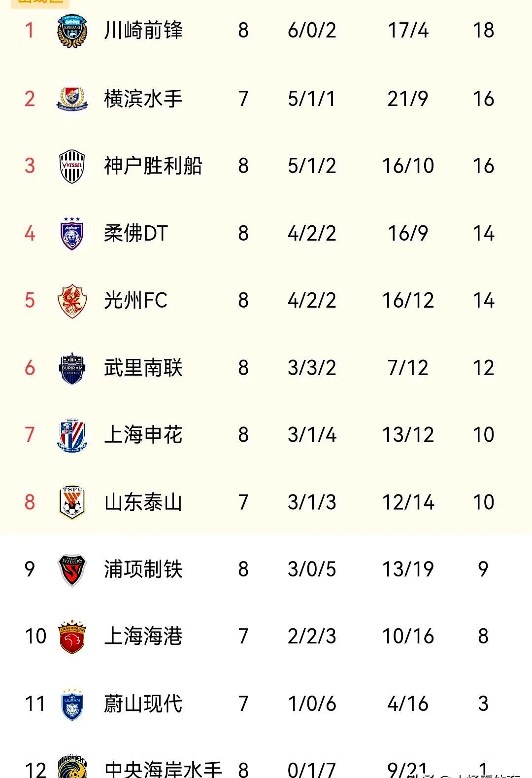Image resolution: width=532 pixels, height=778 pixels.
Task: Click the 柔佛DT win-draw-loss record 4/2/2
Action: pyautogui.click(x=312, y=233)
